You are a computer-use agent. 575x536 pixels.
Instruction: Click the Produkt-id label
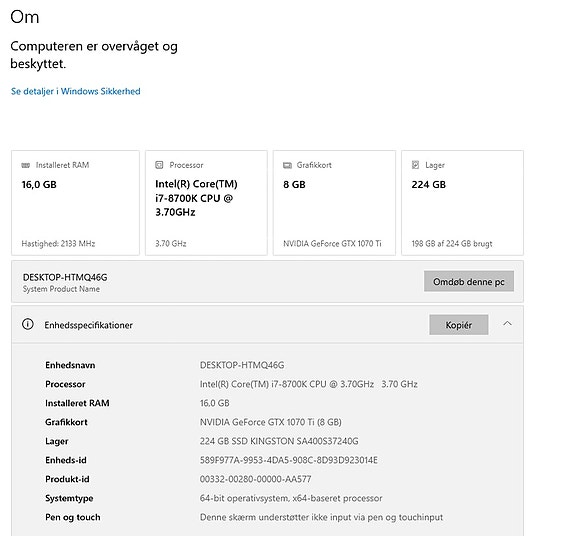point(67,480)
